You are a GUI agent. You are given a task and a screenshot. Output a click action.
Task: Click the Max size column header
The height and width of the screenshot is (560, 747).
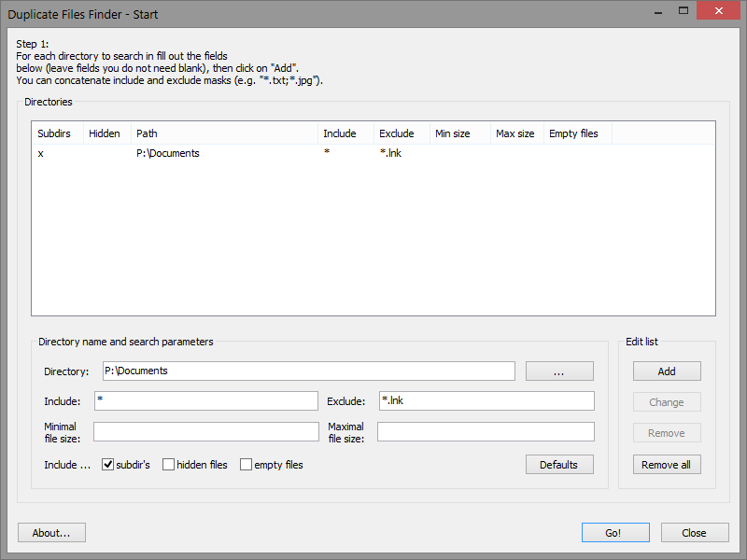pyautogui.click(x=515, y=133)
